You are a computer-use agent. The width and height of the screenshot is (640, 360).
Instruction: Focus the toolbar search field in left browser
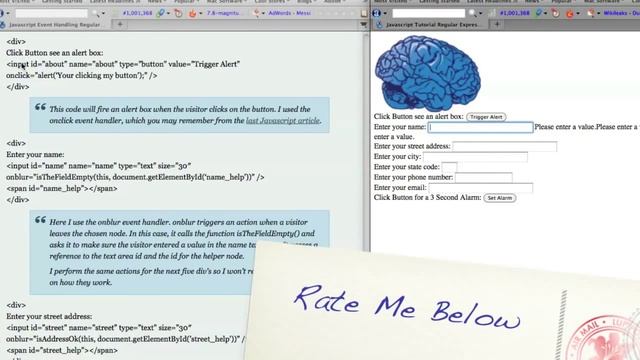[x=51, y=13]
